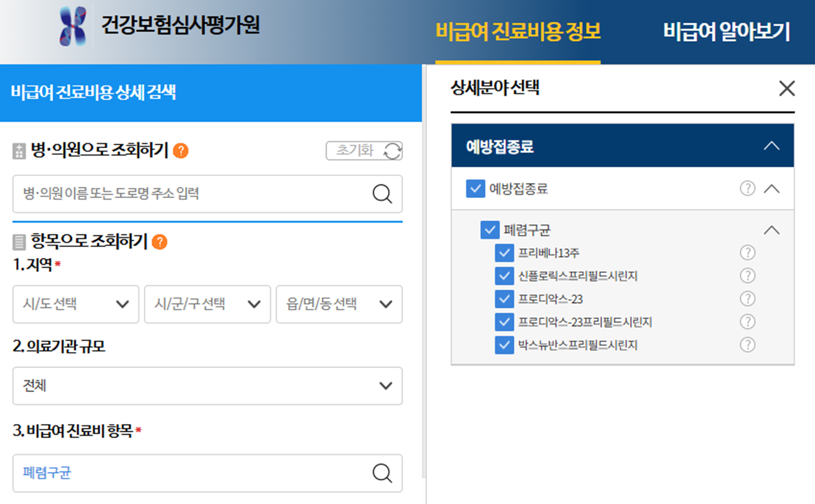Screen dimensions: 815x504
Task: Collapse the dark blue 예방접종료 header section
Action: coord(771,146)
